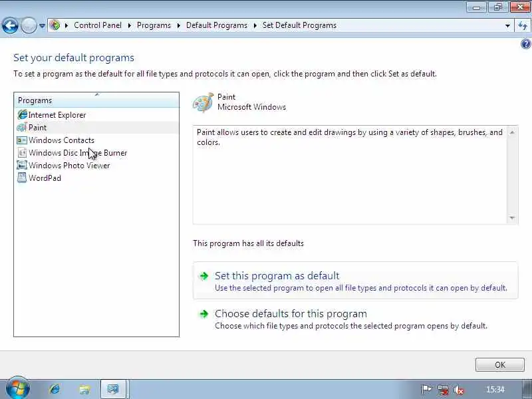Click the muted volume tray icon
Viewport: 532px width, 399px height.
pyautogui.click(x=458, y=390)
